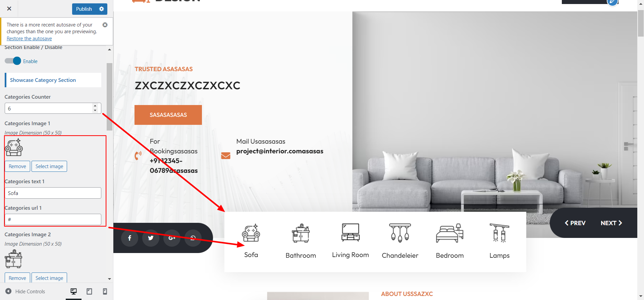The image size is (644, 300).
Task: Click Restore the autosave link
Action: click(x=29, y=39)
